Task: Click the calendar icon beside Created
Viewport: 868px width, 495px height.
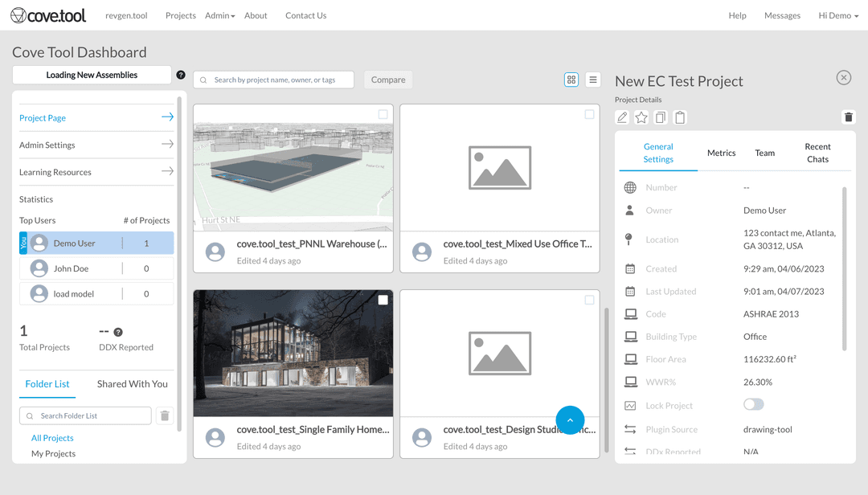Action: [x=630, y=268]
